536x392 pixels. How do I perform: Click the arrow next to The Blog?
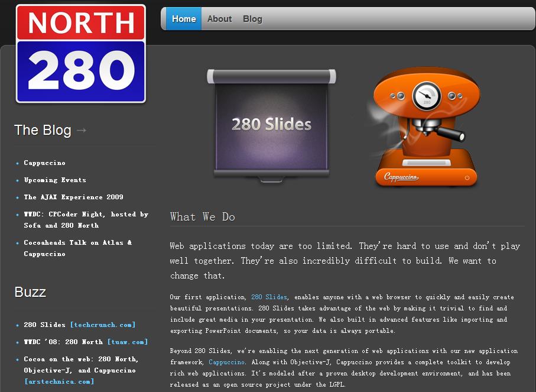tap(82, 130)
